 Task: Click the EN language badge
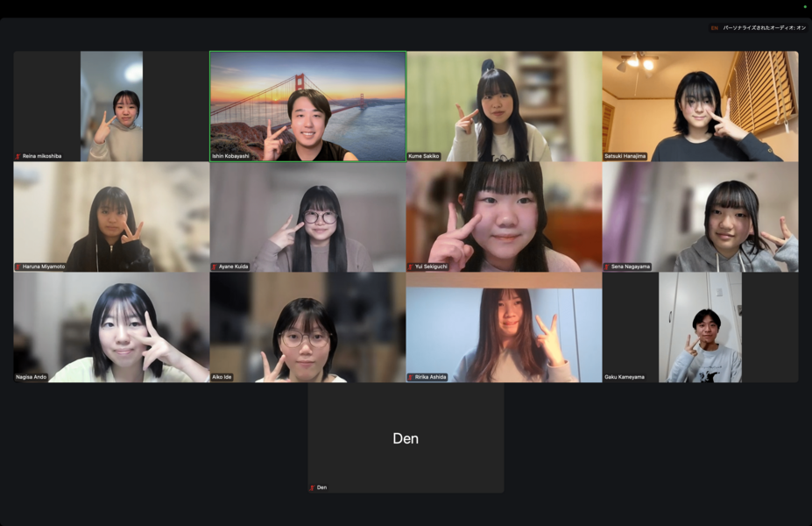[x=714, y=28]
